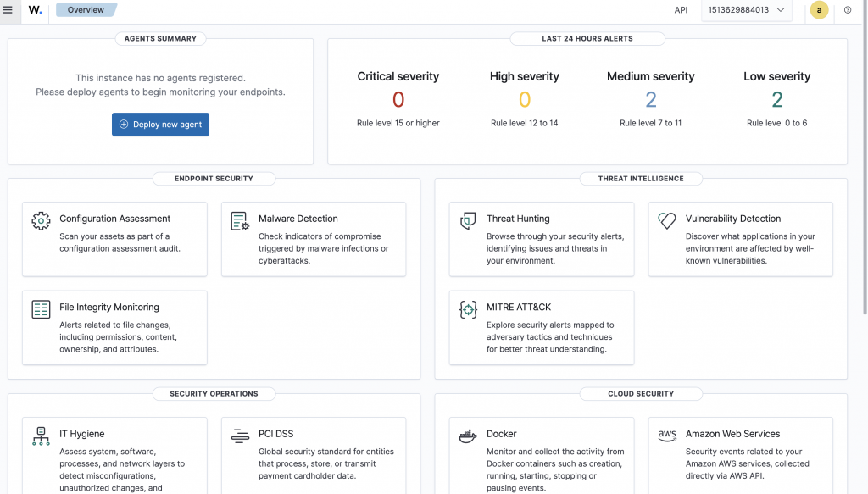868x494 pixels.
Task: Click 'Critical severity' heading
Action: click(398, 76)
